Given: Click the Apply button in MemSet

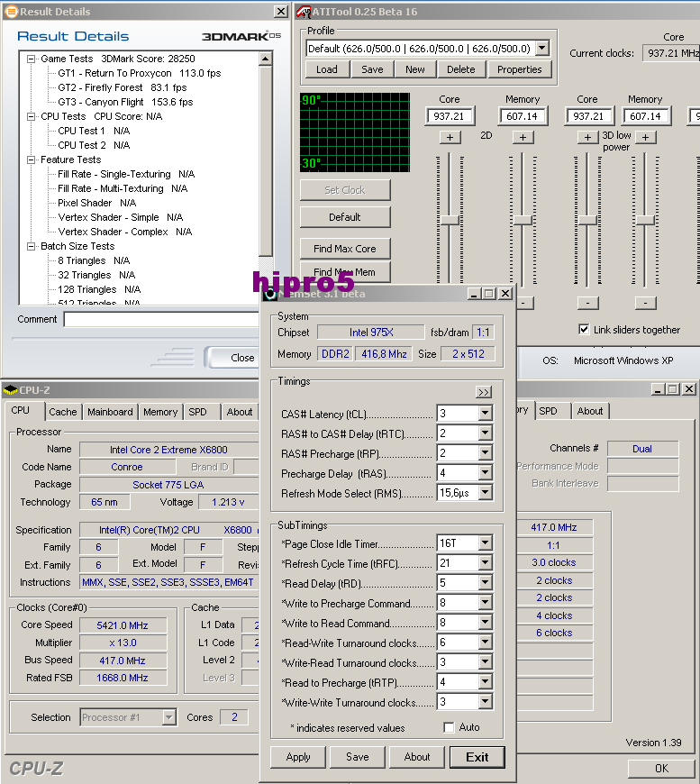Looking at the screenshot, I should click(x=298, y=757).
